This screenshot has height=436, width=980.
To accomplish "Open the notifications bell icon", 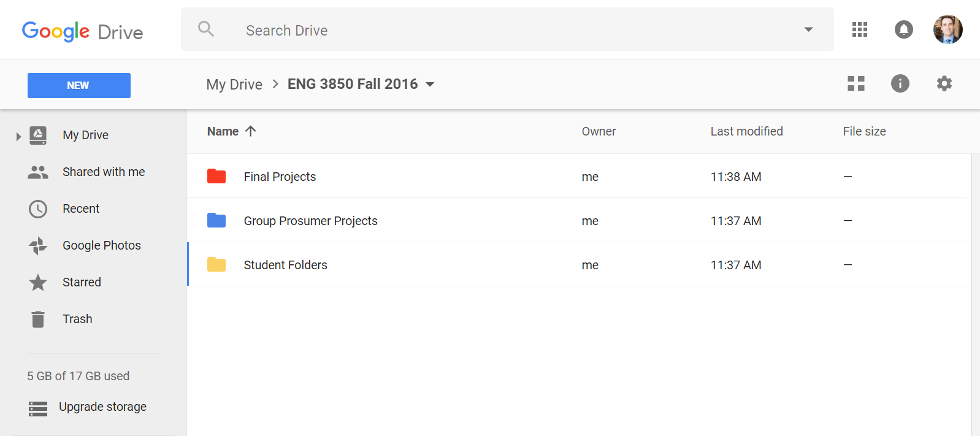I will point(903,29).
